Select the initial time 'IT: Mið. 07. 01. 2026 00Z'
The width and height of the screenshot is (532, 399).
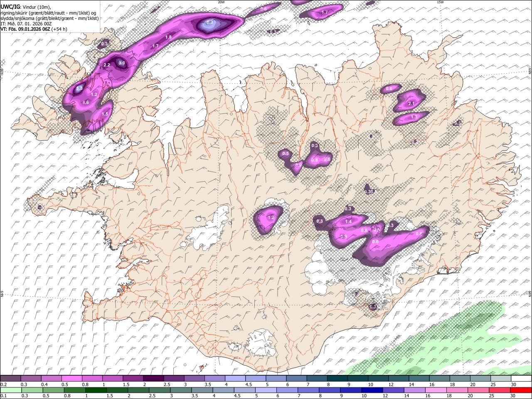point(26,24)
